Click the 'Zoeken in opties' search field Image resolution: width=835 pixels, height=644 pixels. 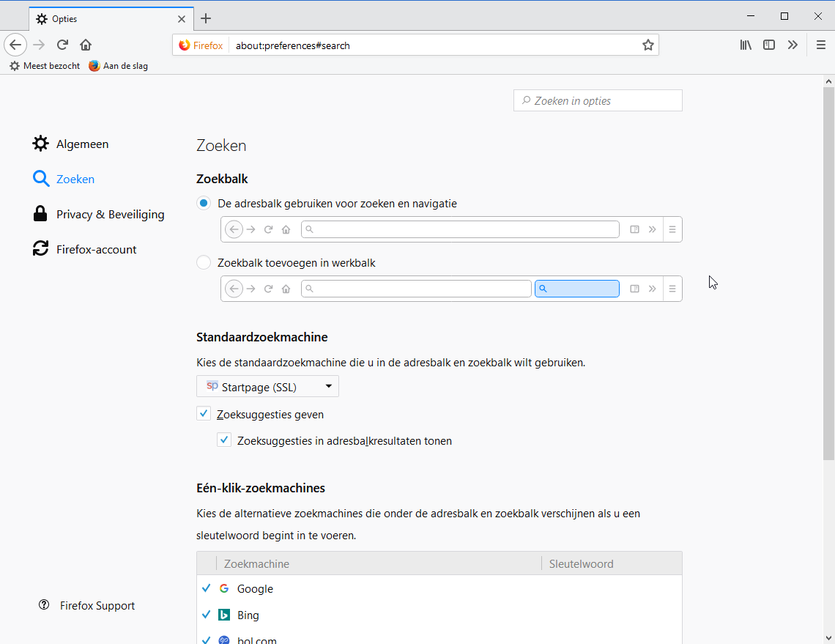pos(598,101)
